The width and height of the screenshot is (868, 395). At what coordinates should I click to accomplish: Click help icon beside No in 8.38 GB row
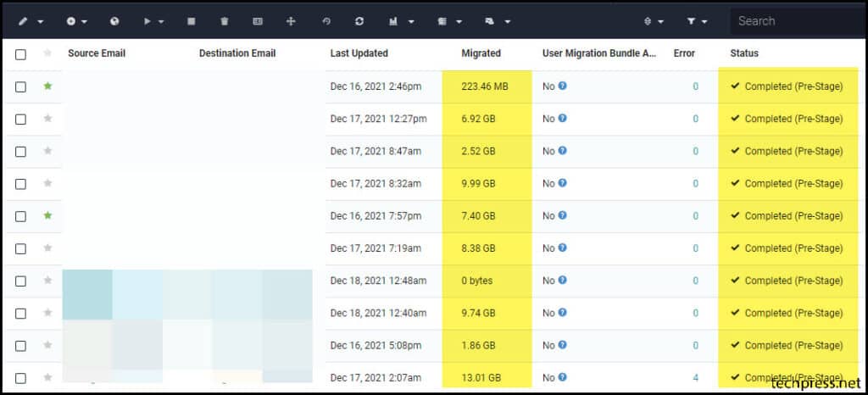tap(563, 248)
